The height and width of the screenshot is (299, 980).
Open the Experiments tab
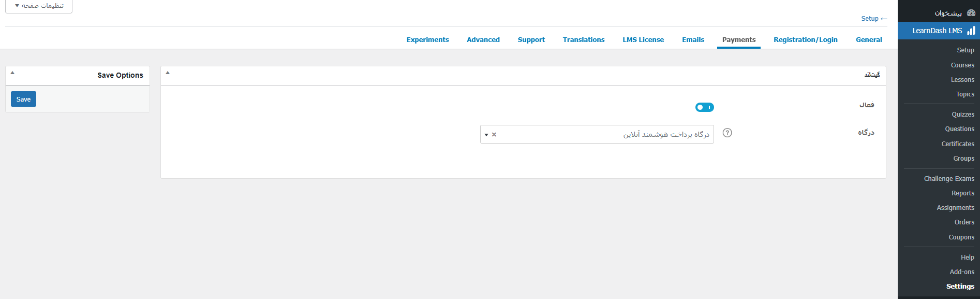click(428, 39)
